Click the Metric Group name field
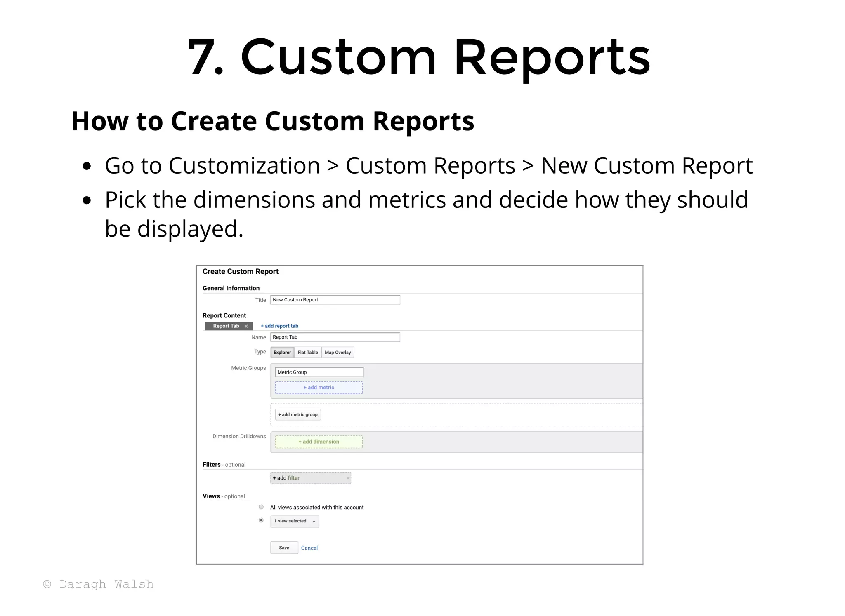 [319, 372]
